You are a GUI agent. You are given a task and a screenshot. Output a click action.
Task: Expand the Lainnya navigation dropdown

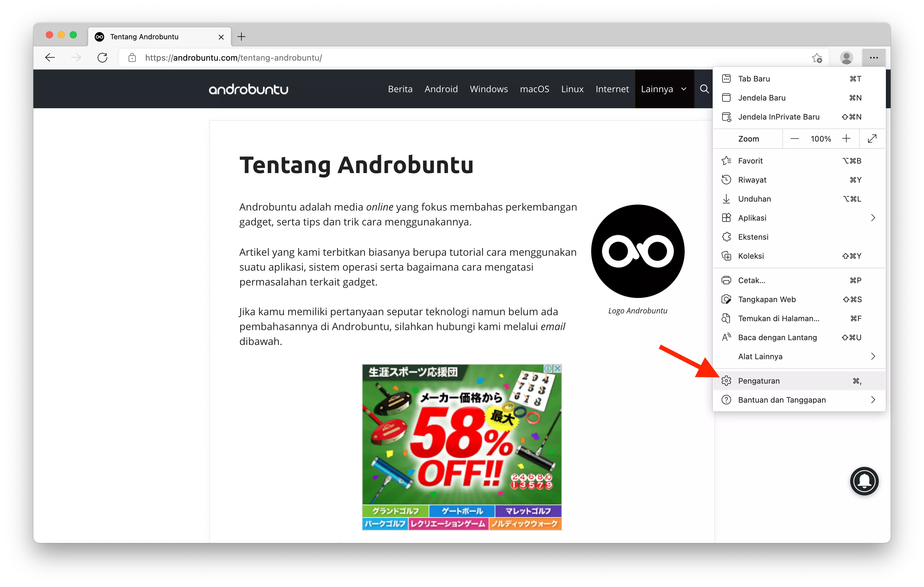(664, 89)
